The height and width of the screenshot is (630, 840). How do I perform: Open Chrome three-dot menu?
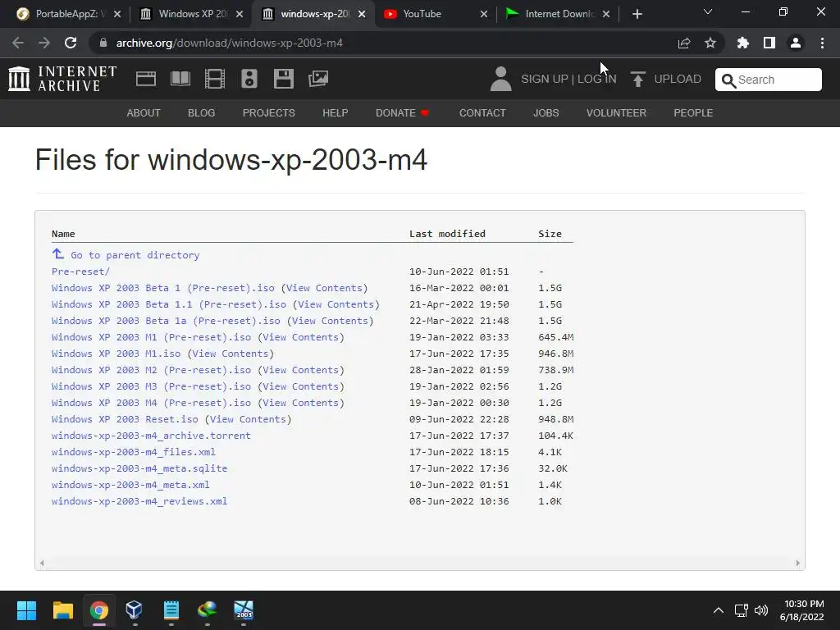[x=822, y=43]
